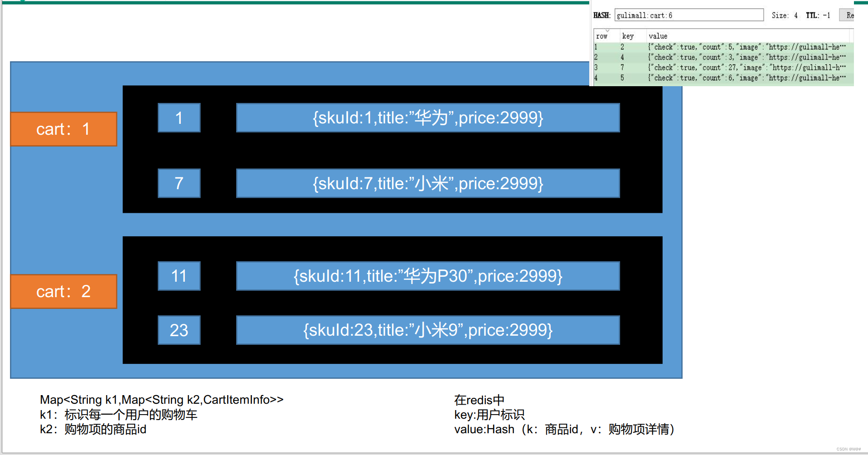Click the skuId:11 华为P30 value box
This screenshot has width=868, height=455.
428,276
